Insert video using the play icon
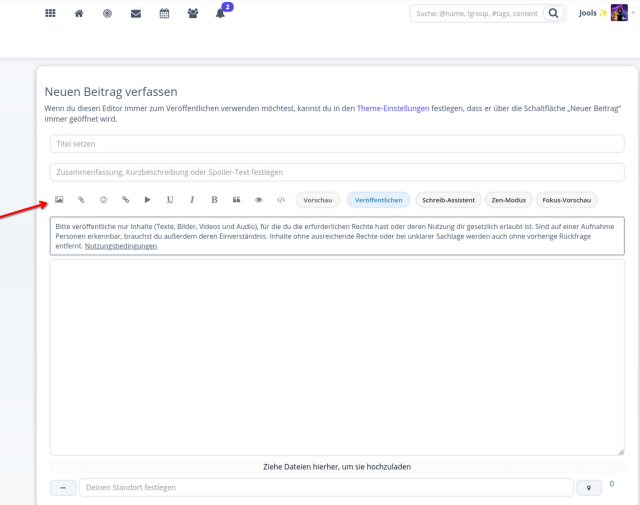Viewport: 640px width, 505px height. (x=148, y=200)
